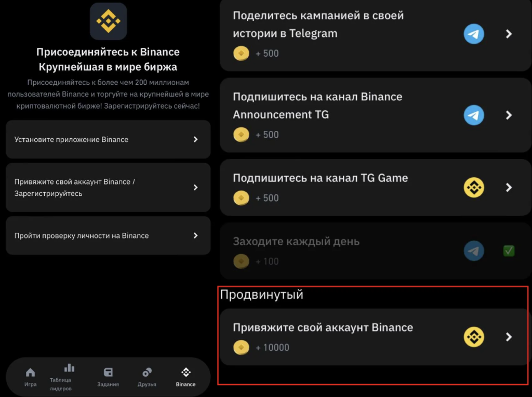Viewport: 532px width, 397px height.
Task: Click the gold coin on the TG Game task
Action: 241,198
